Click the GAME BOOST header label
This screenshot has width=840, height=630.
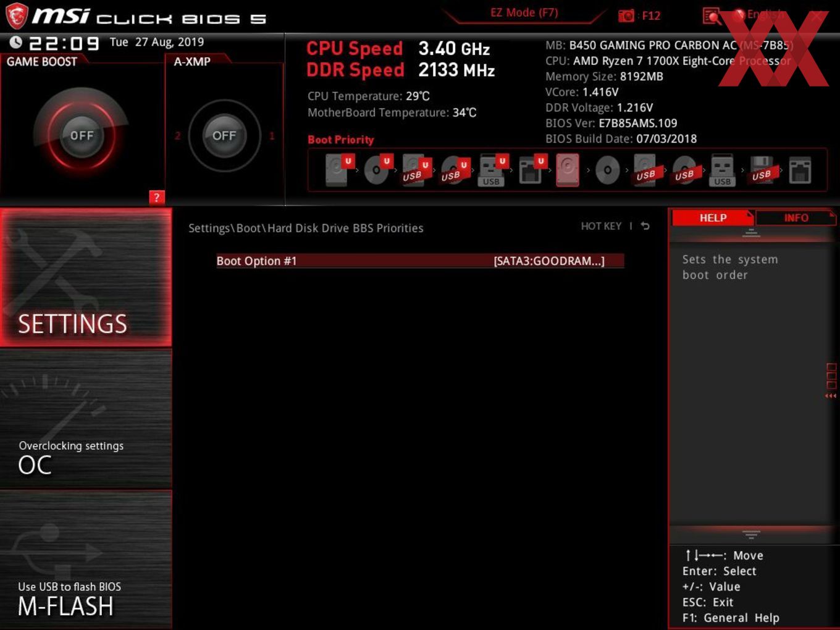click(x=42, y=61)
